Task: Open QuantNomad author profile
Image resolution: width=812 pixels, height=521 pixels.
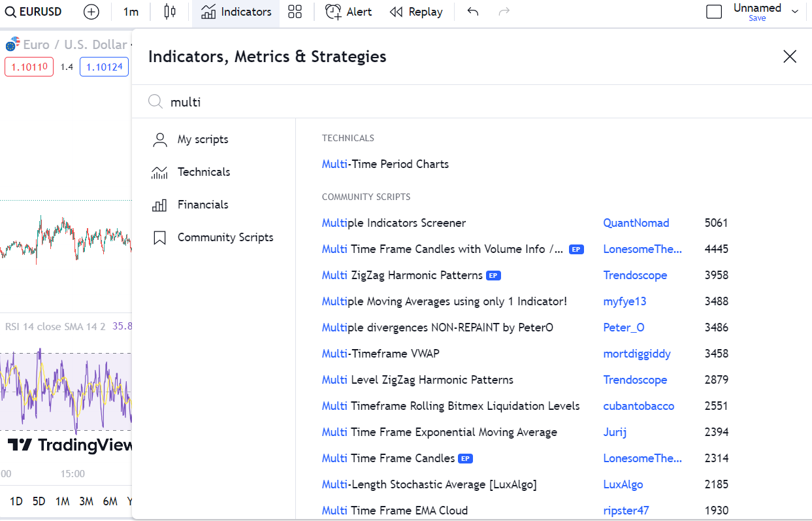Action: pyautogui.click(x=636, y=223)
